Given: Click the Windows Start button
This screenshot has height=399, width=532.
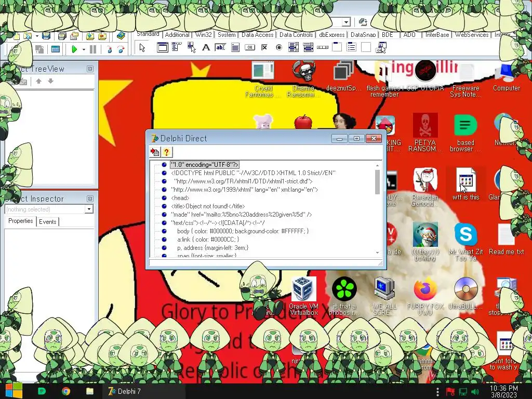Looking at the screenshot, I should pyautogui.click(x=14, y=391).
